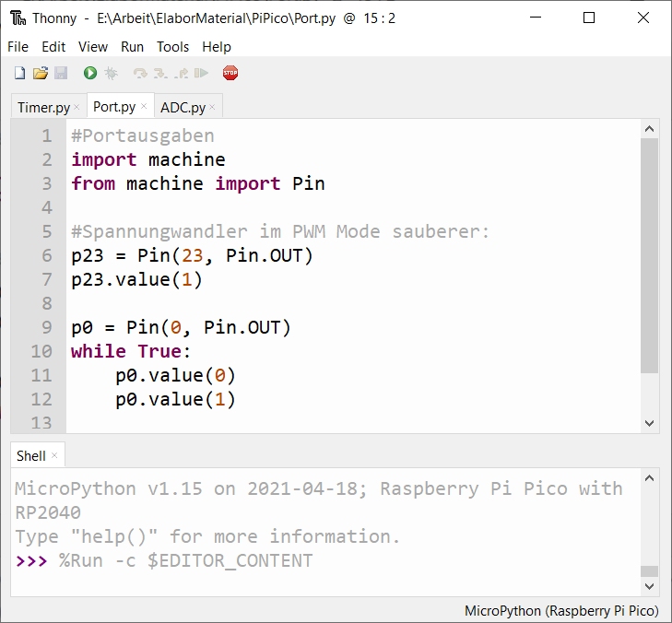Click the Step into icon
Image resolution: width=672 pixels, height=623 pixels.
pos(159,73)
